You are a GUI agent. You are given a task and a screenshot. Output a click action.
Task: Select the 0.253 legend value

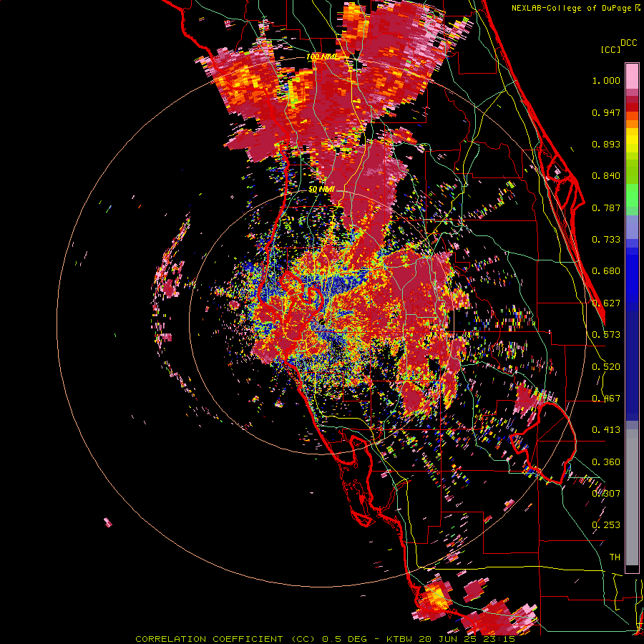(x=606, y=525)
